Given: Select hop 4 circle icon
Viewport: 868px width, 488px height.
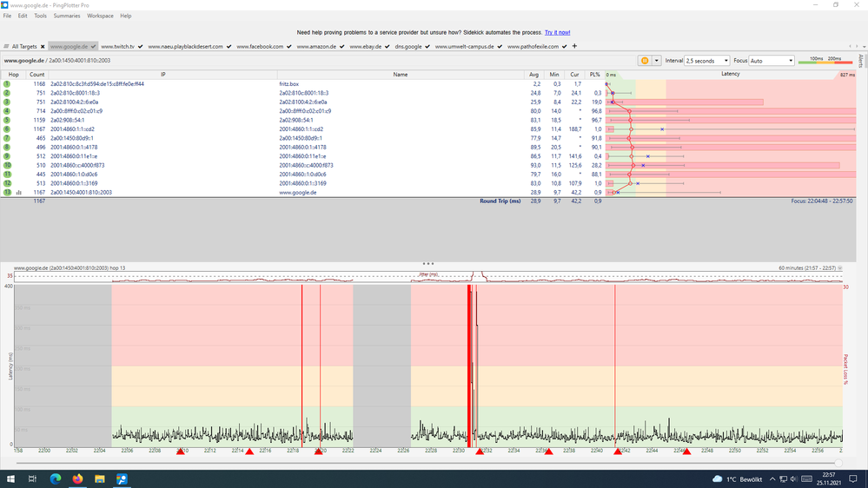Looking at the screenshot, I should point(7,111).
